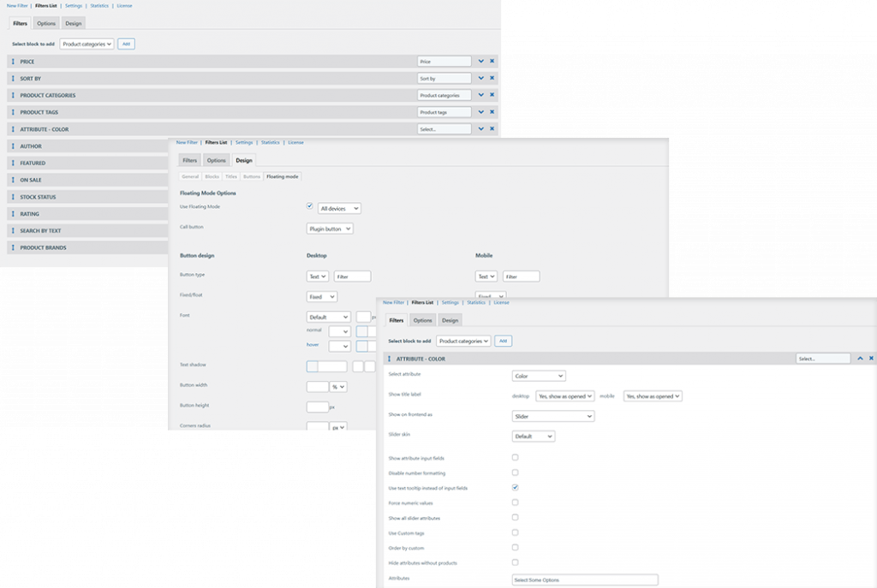Click drag handle of PRODUCT TAGS row

13,112
